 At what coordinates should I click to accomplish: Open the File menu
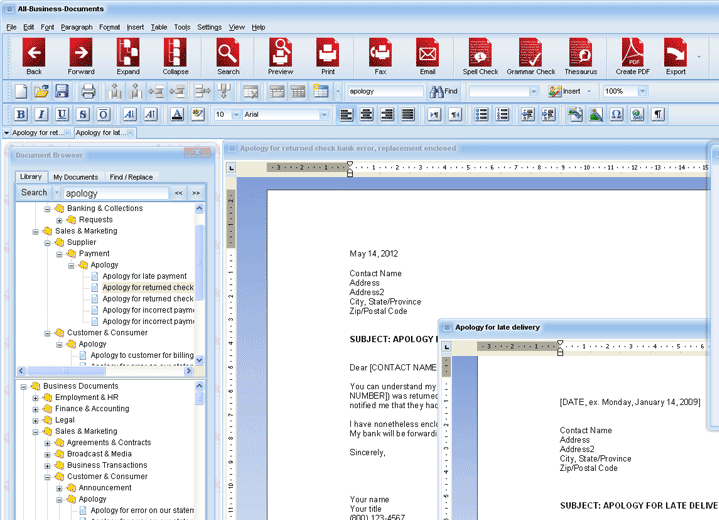[x=11, y=27]
